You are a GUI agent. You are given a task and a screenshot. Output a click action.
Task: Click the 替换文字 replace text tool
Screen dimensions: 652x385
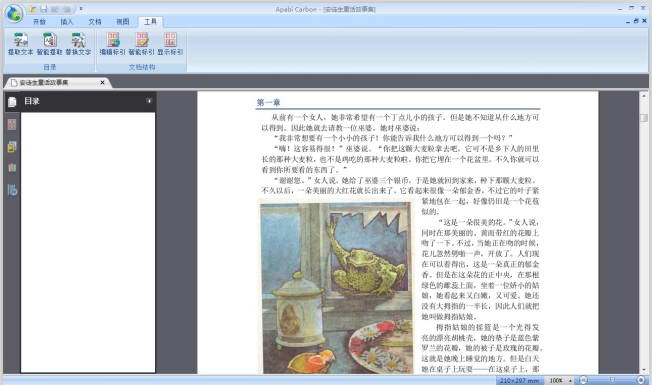point(78,44)
